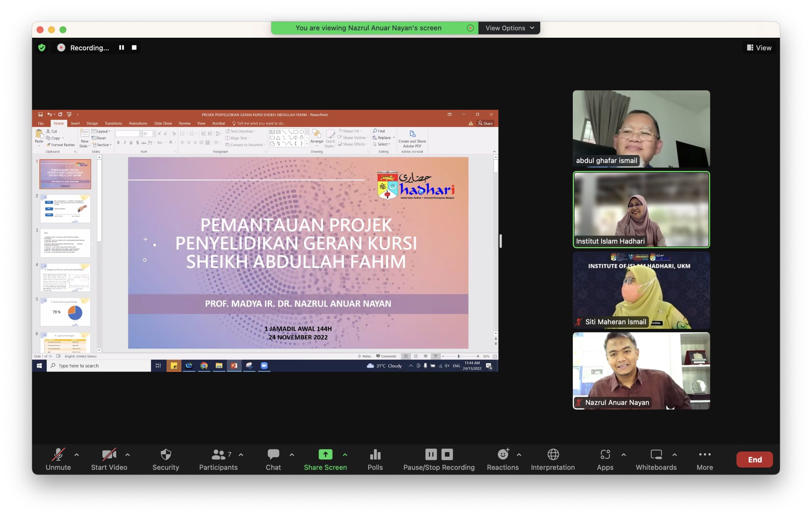Click the green encryption shield icon
The height and width of the screenshot is (517, 812).
[x=42, y=48]
